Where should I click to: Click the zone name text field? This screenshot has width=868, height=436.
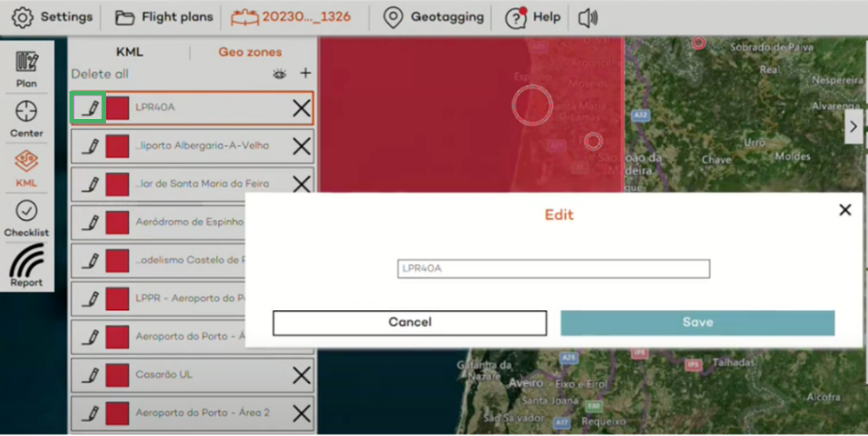point(553,269)
